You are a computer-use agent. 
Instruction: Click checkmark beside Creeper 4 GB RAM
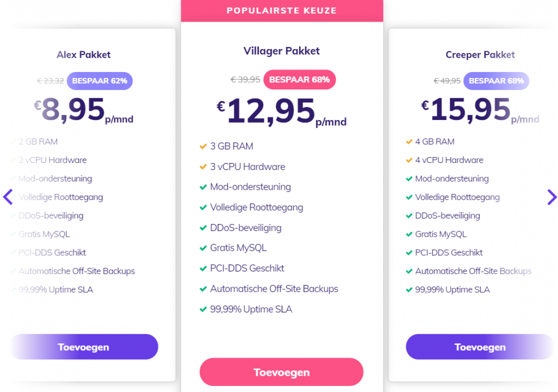pos(409,142)
